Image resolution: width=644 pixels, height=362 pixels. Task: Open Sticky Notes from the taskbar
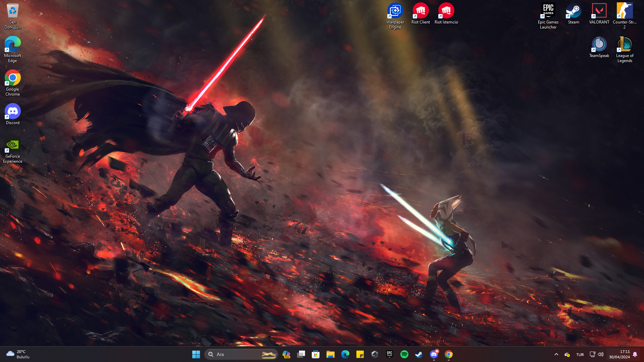point(360,354)
